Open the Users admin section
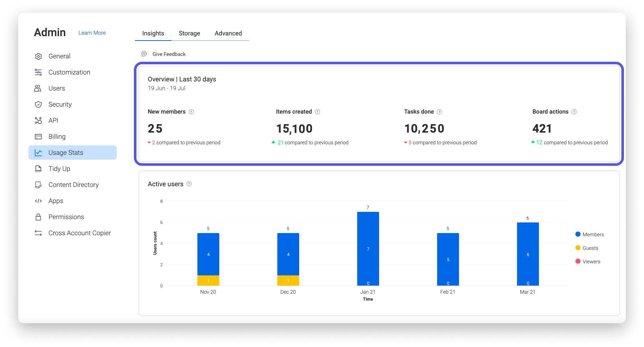644x347 pixels. (x=73, y=88)
